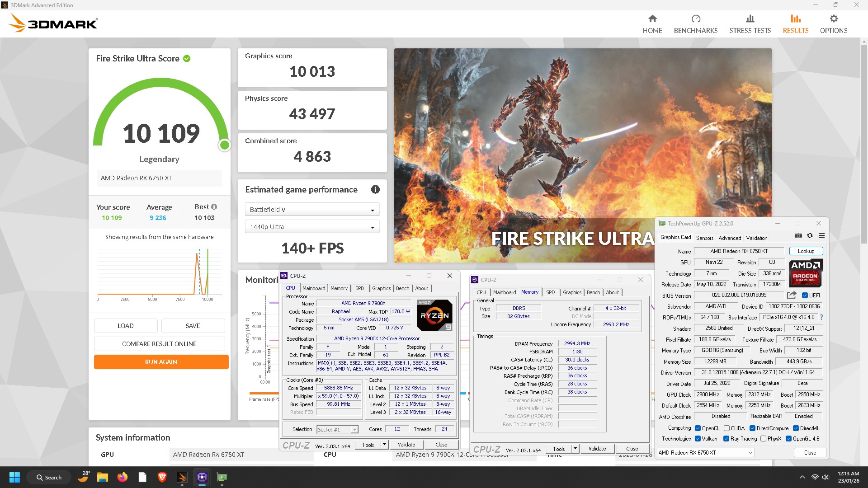This screenshot has width=868, height=488.
Task: Select the Graphics tab in Memory CPU-Z window
Action: click(572, 292)
